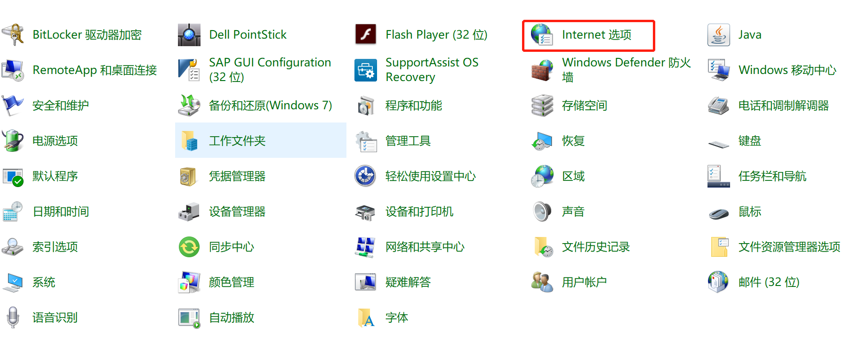Open 网络和共享中心 text link
Screen dimensions: 868x351
click(x=425, y=247)
